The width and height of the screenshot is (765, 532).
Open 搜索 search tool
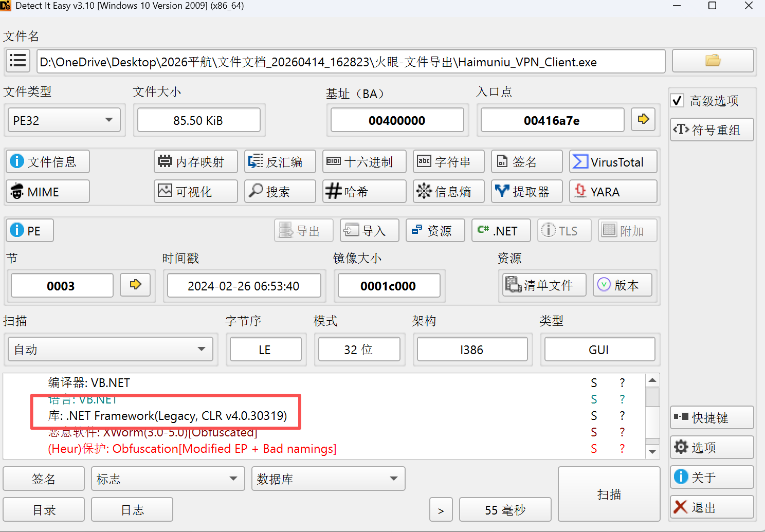point(280,192)
